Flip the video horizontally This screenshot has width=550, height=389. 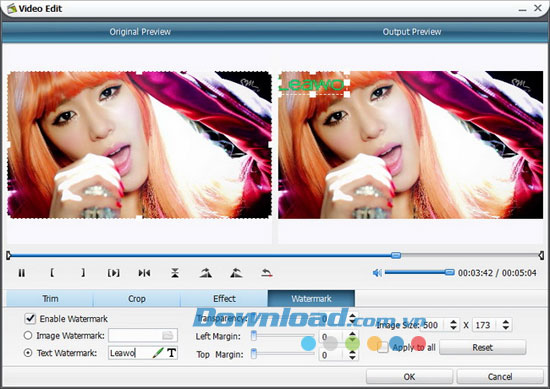pos(144,273)
